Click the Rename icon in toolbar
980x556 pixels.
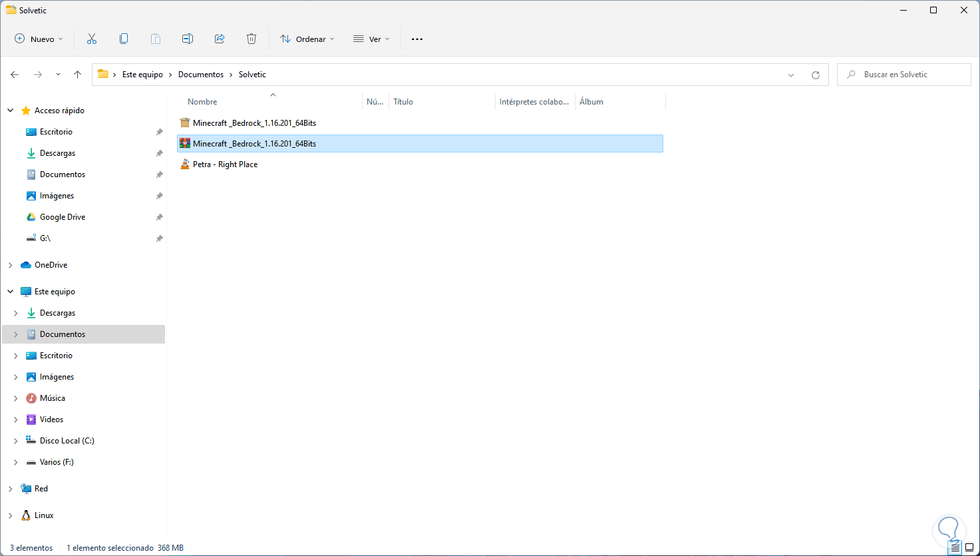188,39
